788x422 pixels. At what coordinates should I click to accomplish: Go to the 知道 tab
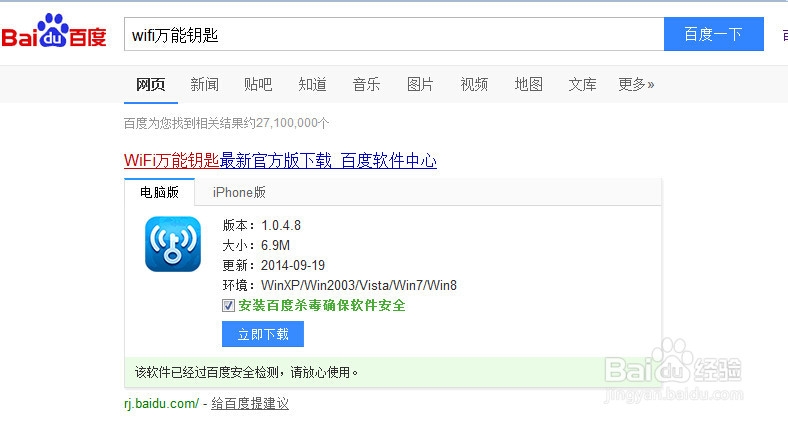[312, 84]
